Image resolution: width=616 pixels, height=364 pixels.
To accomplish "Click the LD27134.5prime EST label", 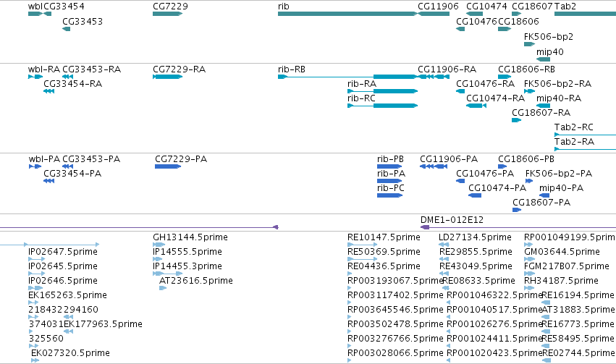I will pos(475,237).
